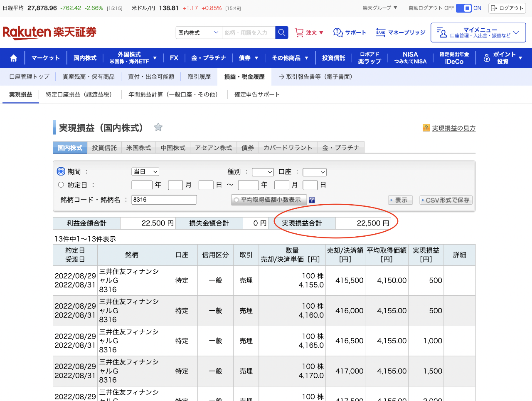Image resolution: width=532 pixels, height=401 pixels.
Task: Select the 期間 radio button
Action: click(61, 171)
